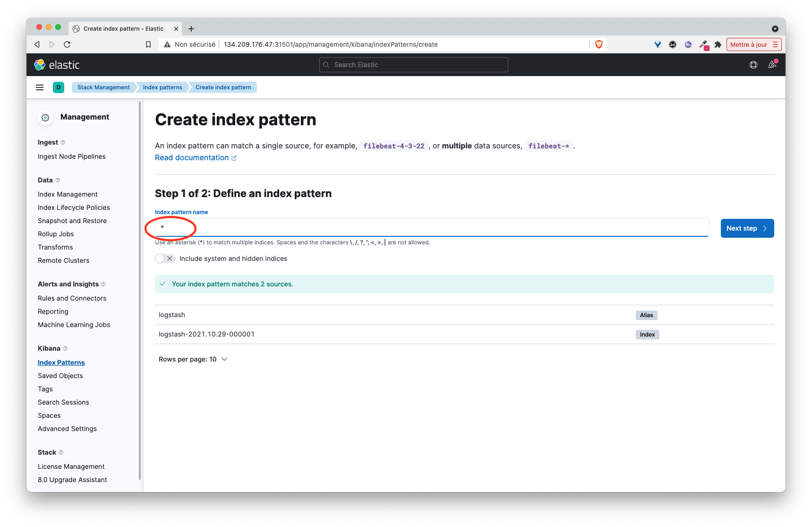
Task: Open the help menu icon in header
Action: coord(753,65)
